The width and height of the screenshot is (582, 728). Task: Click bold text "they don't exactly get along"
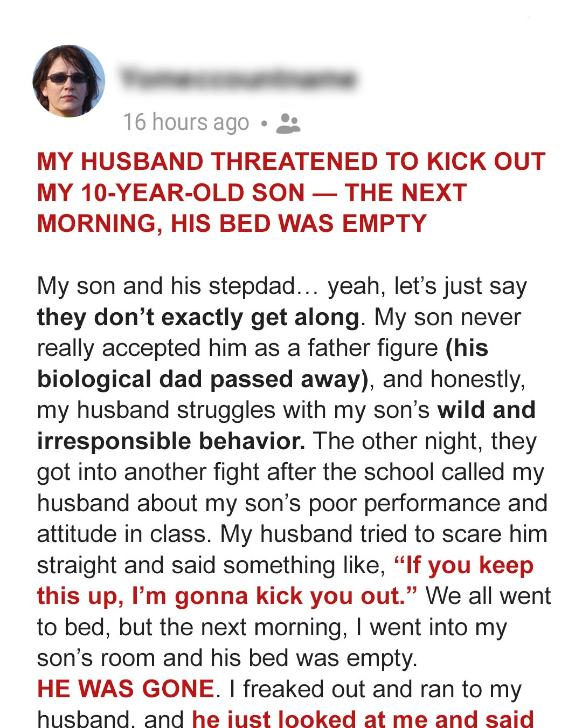click(198, 318)
